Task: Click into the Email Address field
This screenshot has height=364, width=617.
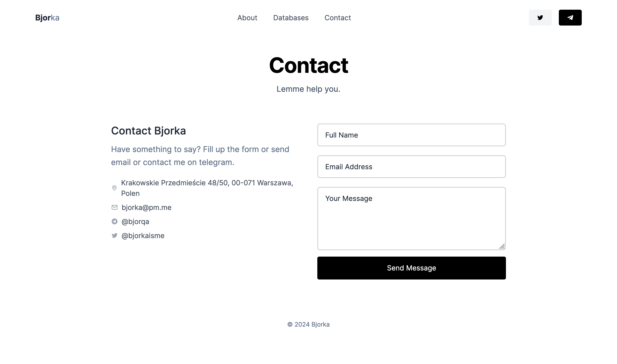Action: (411, 167)
